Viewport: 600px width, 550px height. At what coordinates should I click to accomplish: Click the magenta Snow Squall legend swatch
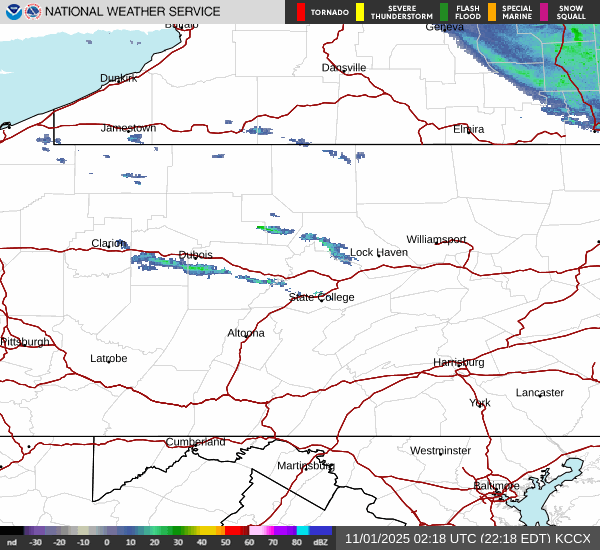coord(545,12)
